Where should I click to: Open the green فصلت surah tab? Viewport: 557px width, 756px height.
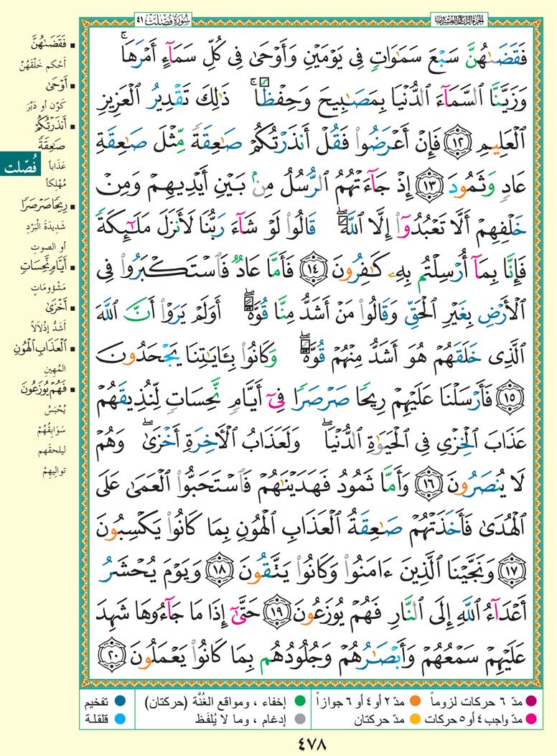(x=24, y=170)
